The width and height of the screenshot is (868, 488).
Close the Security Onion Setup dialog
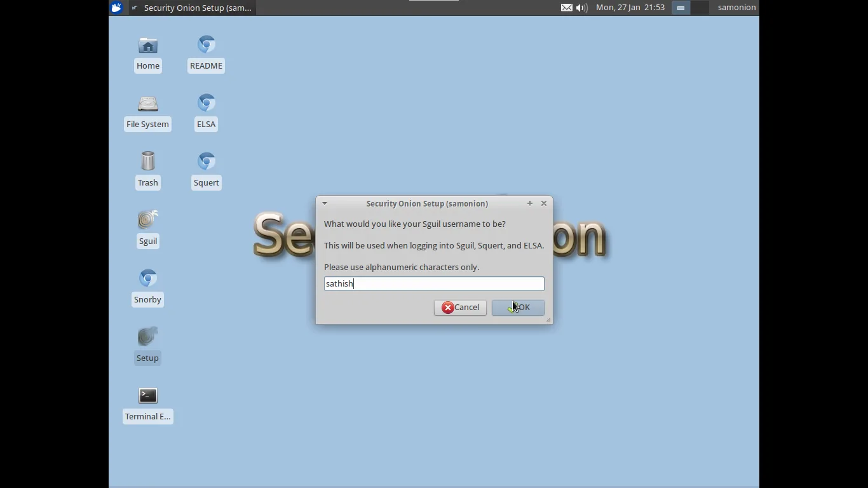(x=544, y=203)
